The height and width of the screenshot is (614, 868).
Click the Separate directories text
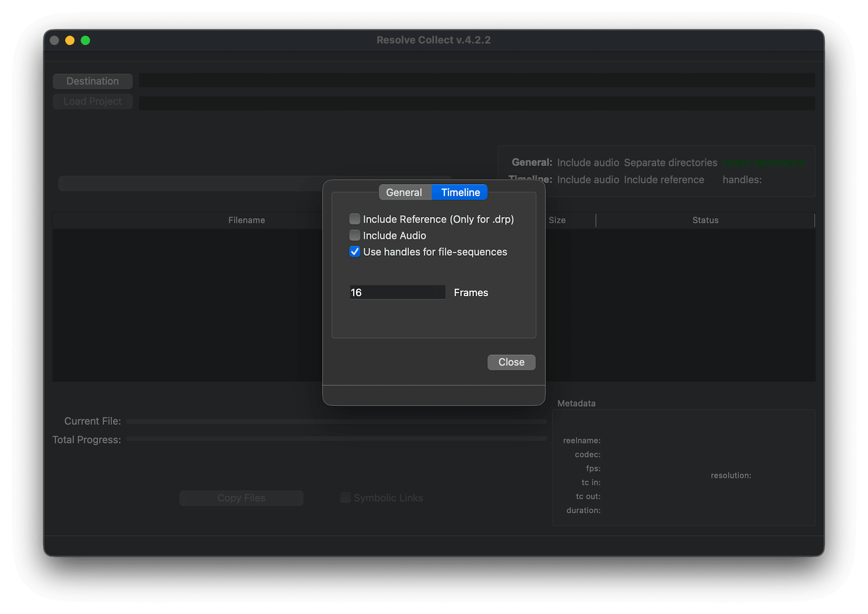[x=671, y=163]
